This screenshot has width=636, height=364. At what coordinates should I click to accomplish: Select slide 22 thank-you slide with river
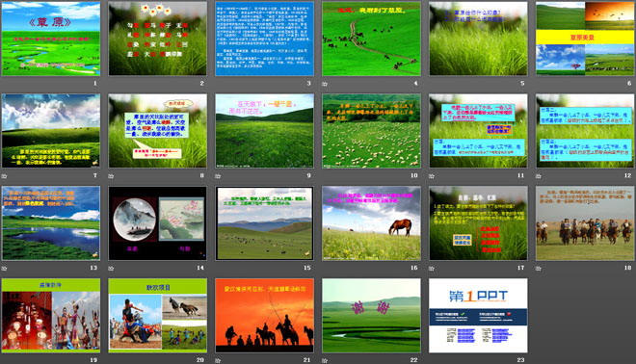point(372,315)
